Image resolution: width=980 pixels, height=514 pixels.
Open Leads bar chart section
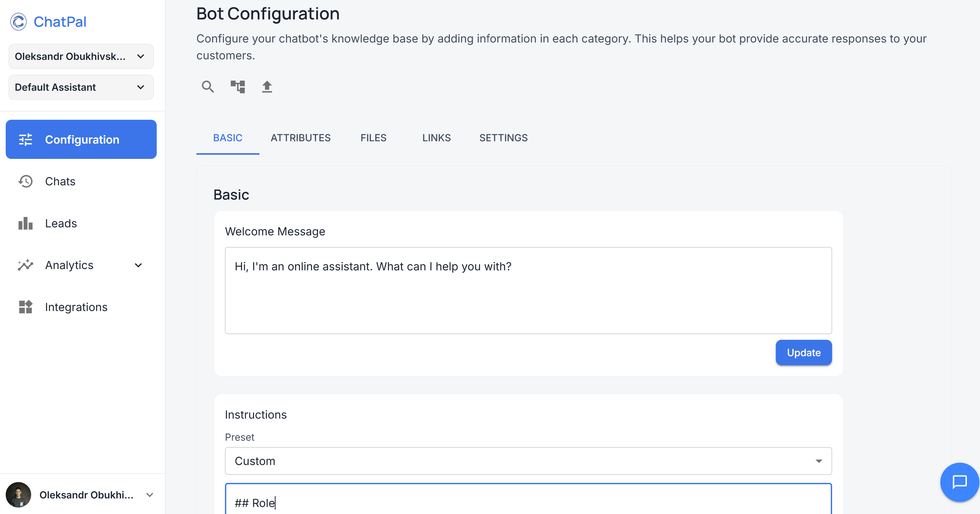(61, 223)
